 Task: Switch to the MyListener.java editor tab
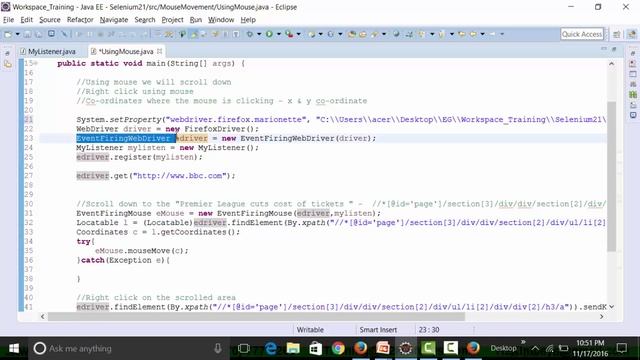(x=48, y=51)
